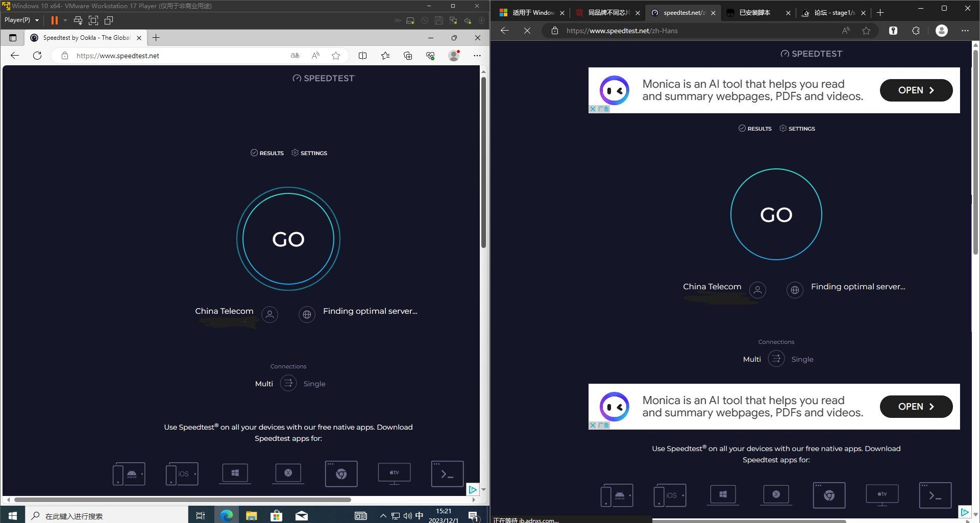Open the profile avatar in VM Edge
980x523 pixels.
coord(454,56)
